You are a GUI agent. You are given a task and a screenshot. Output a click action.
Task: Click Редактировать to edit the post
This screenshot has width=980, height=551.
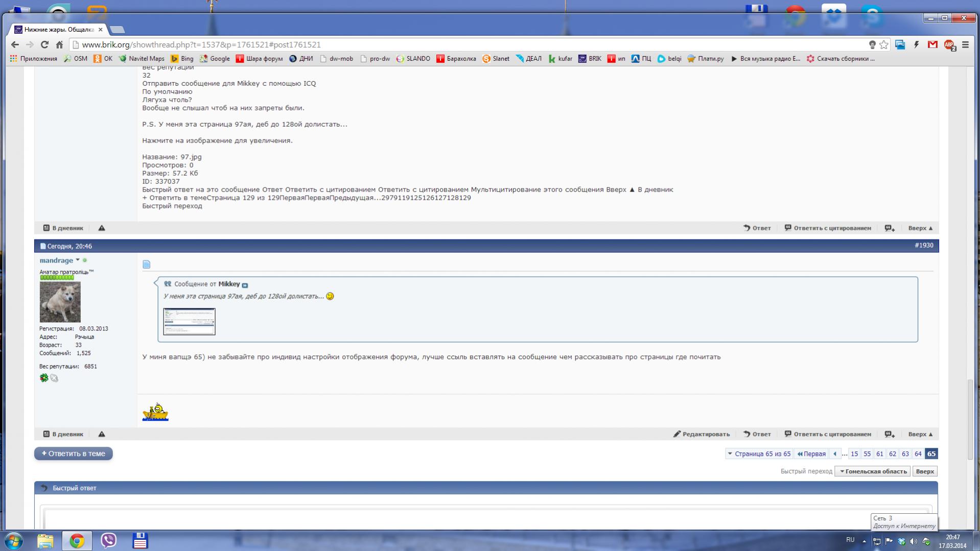[701, 434]
